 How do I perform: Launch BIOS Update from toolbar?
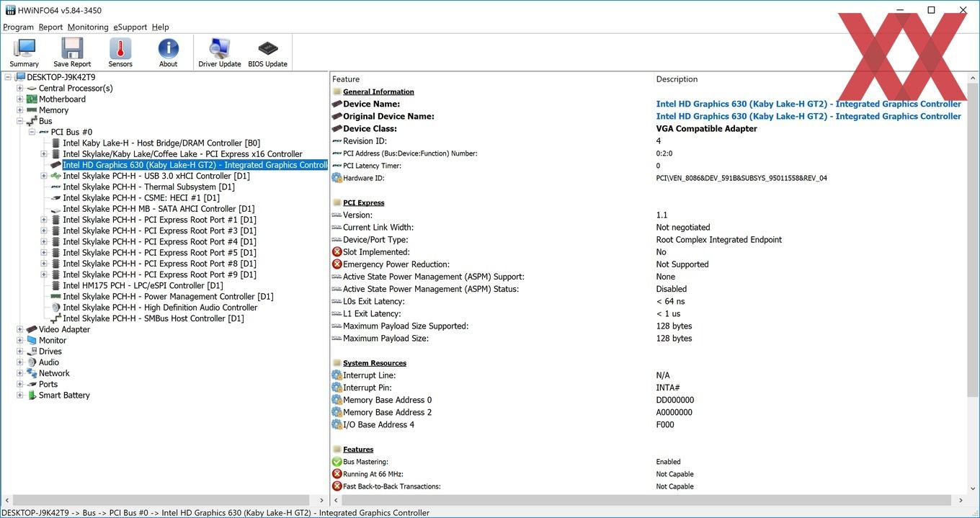click(267, 53)
